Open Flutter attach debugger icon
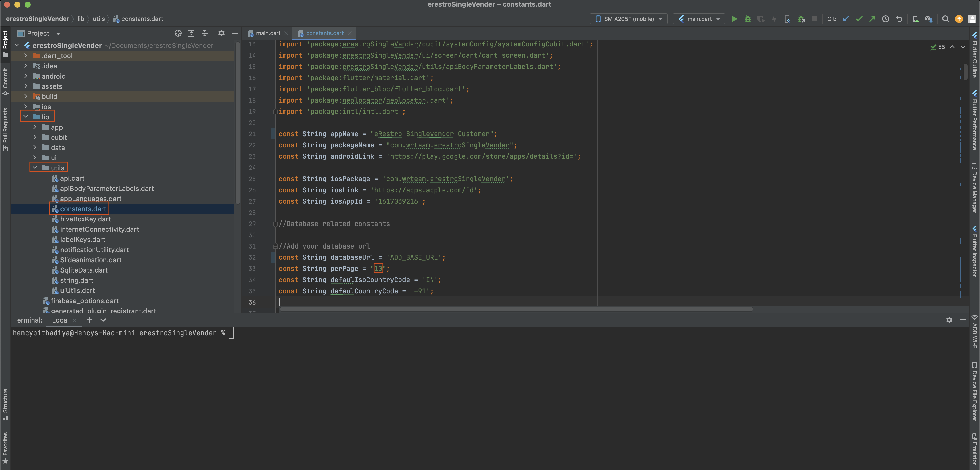The image size is (980, 470). (787, 19)
